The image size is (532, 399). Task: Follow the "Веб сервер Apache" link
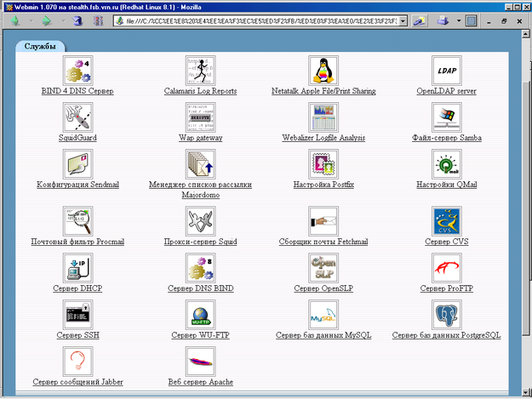201,382
